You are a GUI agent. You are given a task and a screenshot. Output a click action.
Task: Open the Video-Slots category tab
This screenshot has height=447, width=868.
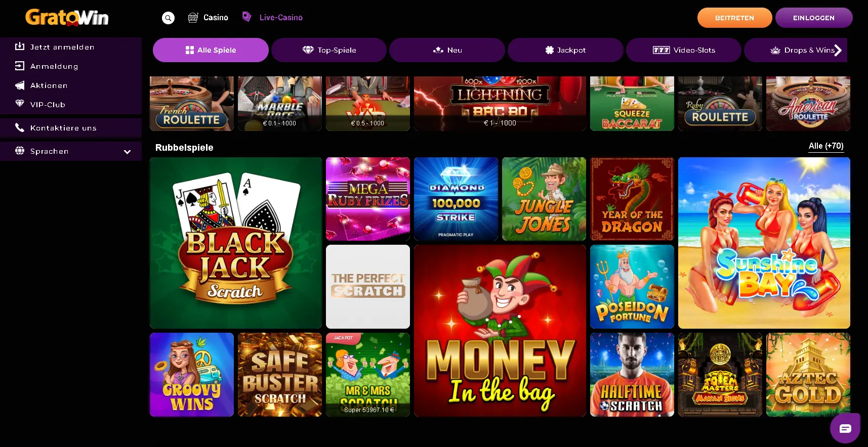pos(684,50)
